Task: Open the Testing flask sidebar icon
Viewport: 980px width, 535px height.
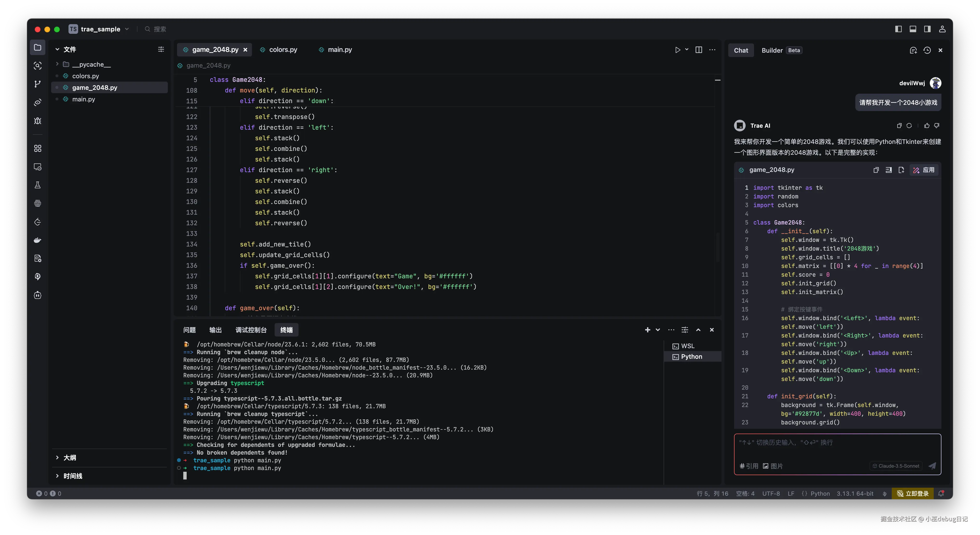Action: point(37,185)
